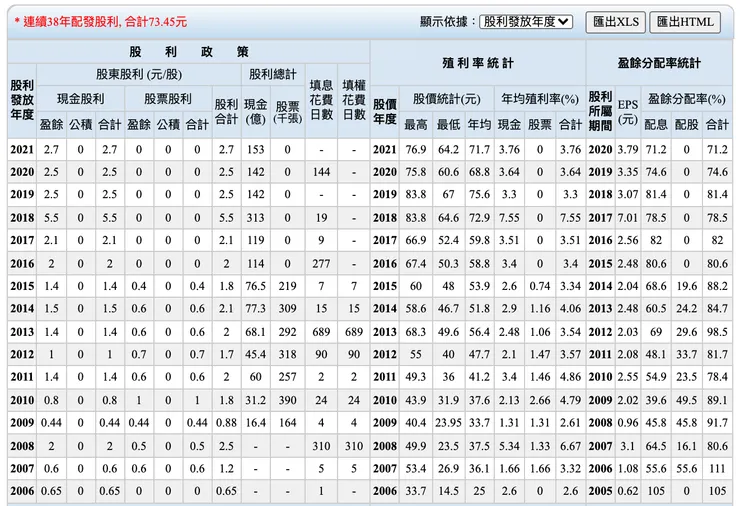This screenshot has height=506, width=740.
Task: Click the 2008 yield total 6.67
Action: 570,446
